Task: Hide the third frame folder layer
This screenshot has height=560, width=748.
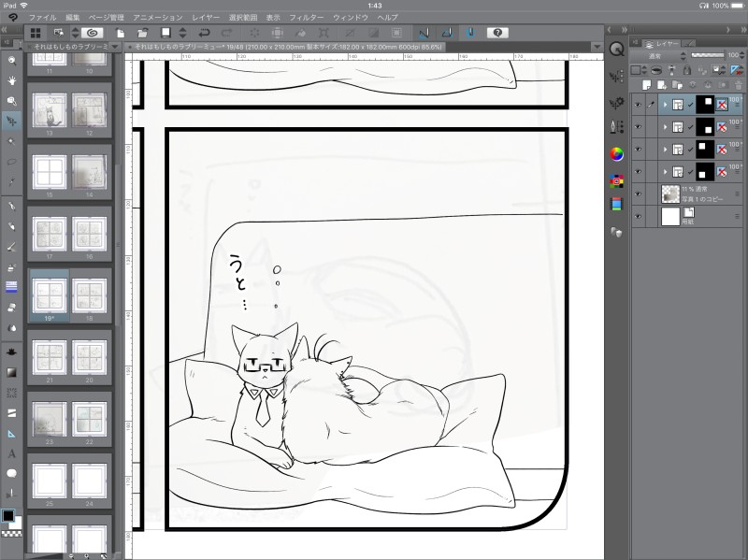Action: tap(638, 150)
